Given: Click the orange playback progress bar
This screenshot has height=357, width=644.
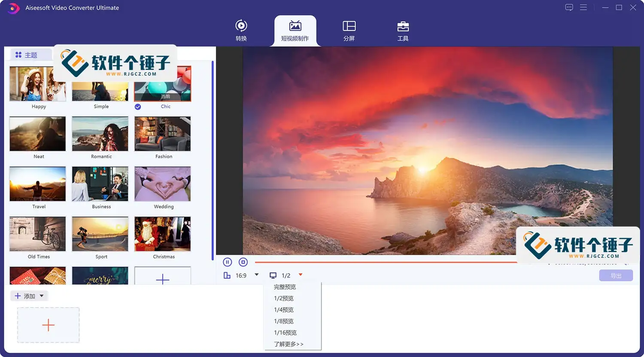Looking at the screenshot, I should click(386, 262).
